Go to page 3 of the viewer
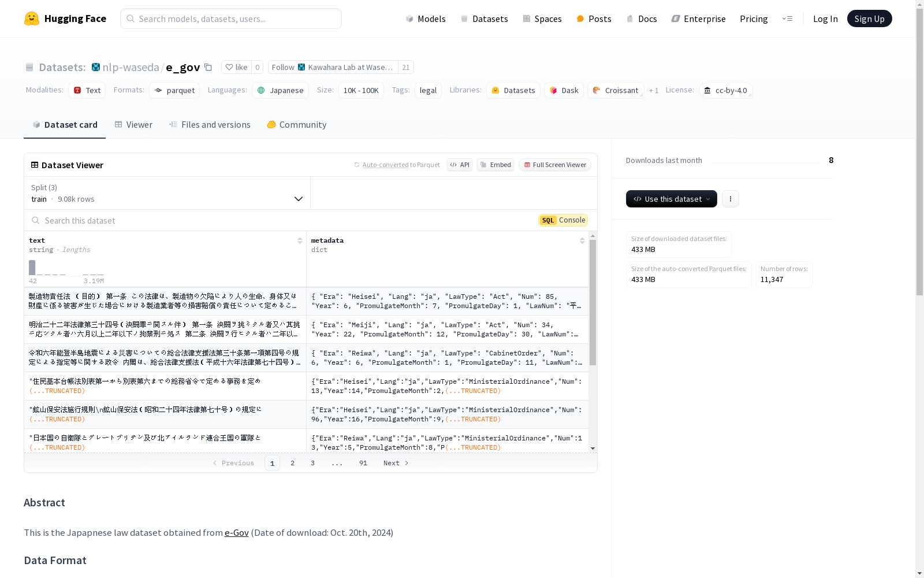 tap(312, 463)
